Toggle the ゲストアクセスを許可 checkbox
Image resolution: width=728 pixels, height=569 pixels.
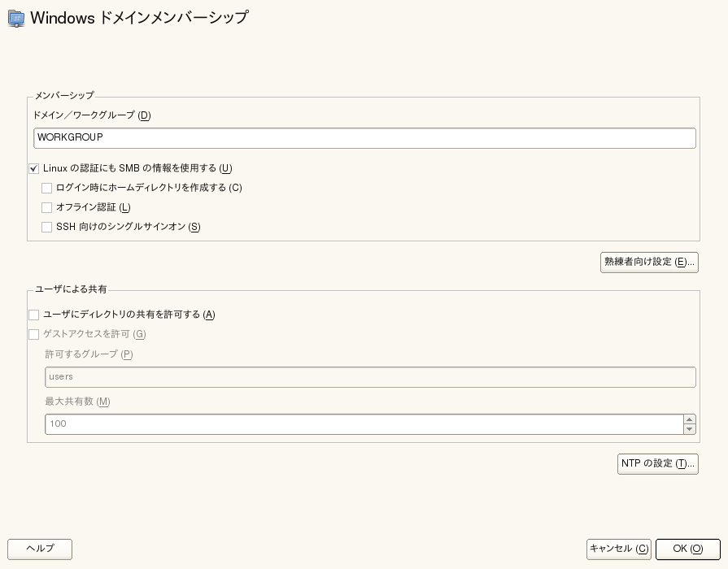coord(34,334)
